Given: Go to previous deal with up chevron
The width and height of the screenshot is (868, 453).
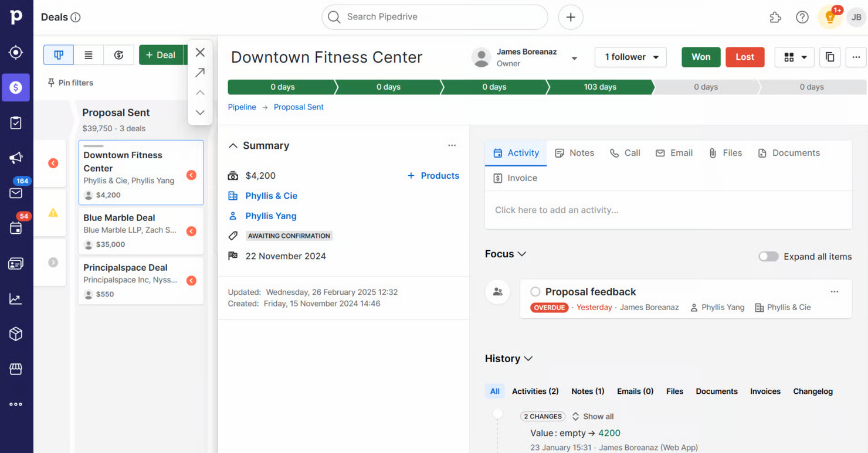Looking at the screenshot, I should (200, 93).
